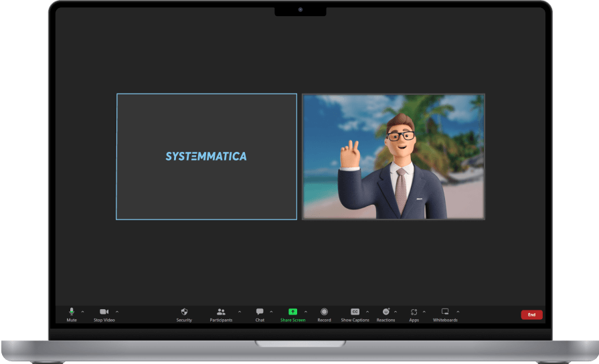Start Share Screen

click(292, 315)
